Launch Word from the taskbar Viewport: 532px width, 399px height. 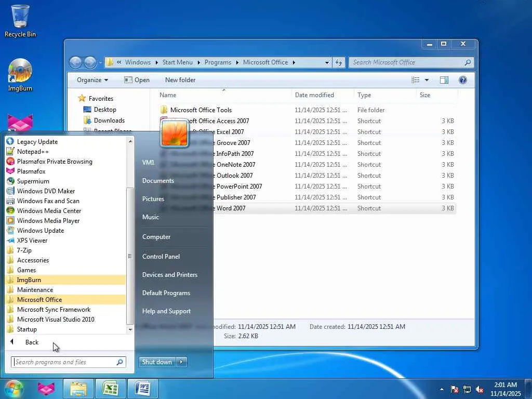(x=142, y=389)
